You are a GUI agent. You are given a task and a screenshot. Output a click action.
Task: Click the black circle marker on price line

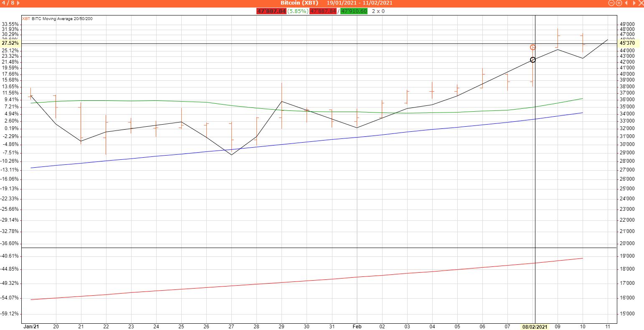(533, 60)
